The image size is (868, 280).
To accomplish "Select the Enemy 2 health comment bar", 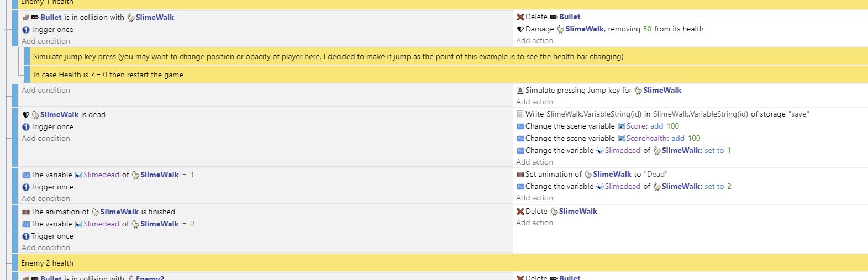I will click(x=443, y=263).
